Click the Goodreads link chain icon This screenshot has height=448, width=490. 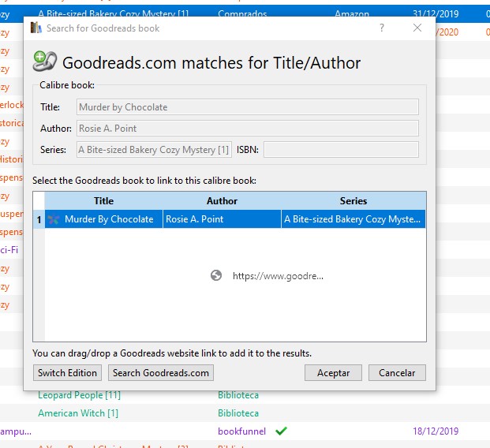(x=45, y=61)
